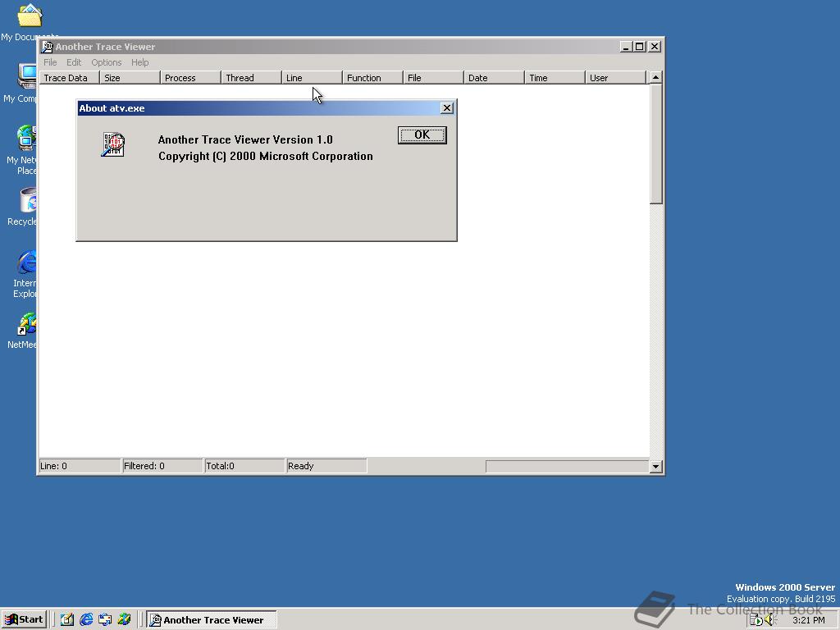Click the vertical scrollbar thumb
The width and height of the screenshot is (840, 630).
click(655, 144)
